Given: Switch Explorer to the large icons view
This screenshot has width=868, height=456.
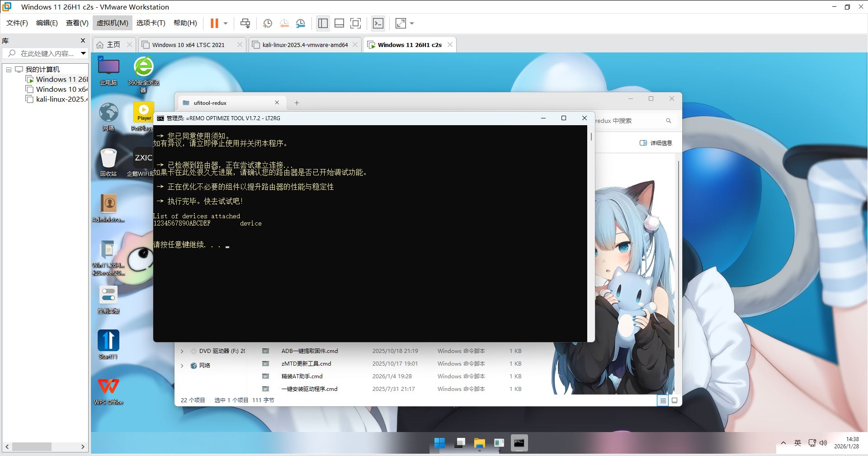Looking at the screenshot, I should pyautogui.click(x=675, y=400).
